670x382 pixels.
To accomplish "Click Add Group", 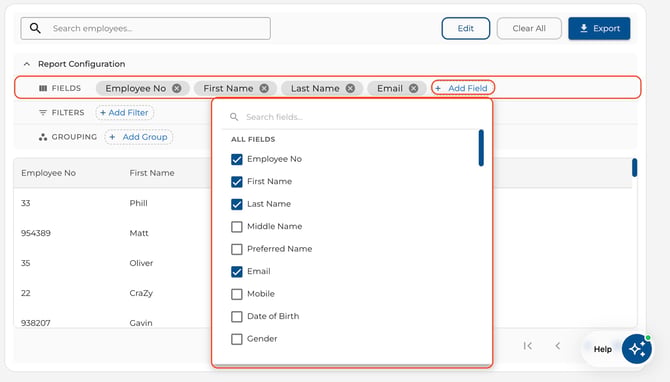I will [x=138, y=137].
